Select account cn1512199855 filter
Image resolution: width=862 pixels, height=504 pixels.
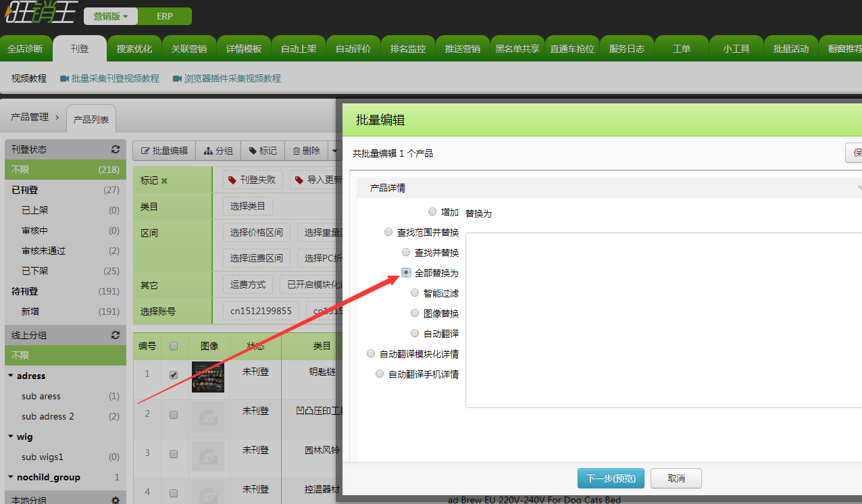261,311
